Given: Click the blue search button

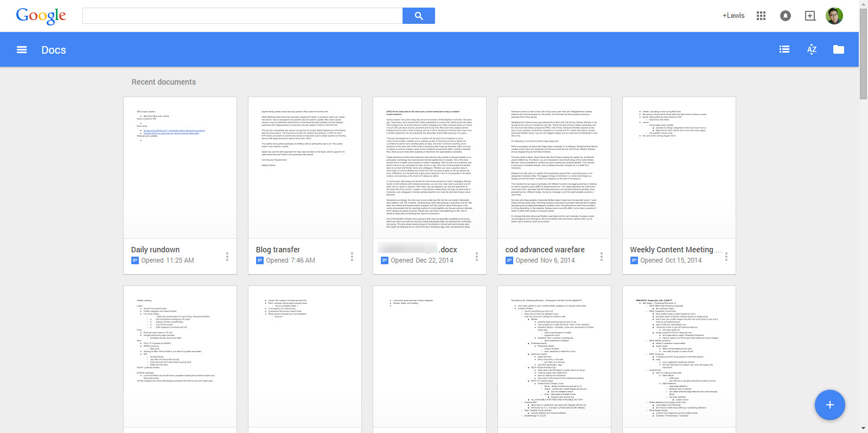Looking at the screenshot, I should (418, 16).
